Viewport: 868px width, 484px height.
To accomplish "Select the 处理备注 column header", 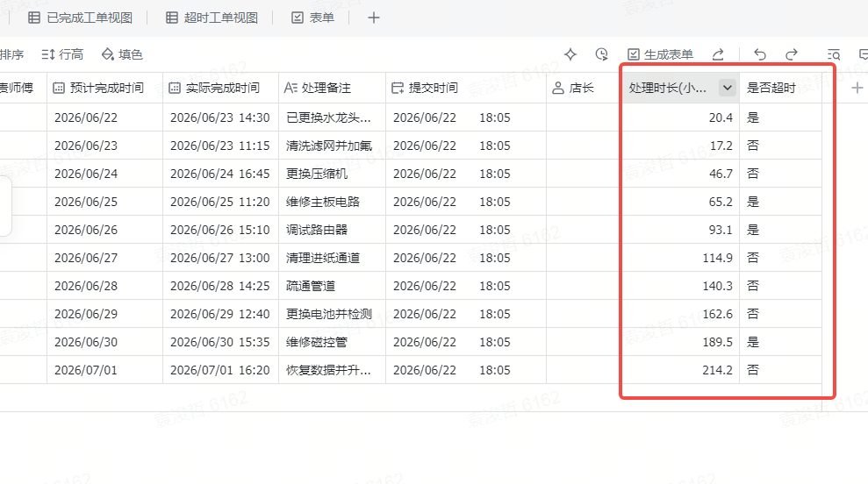I will pyautogui.click(x=332, y=88).
